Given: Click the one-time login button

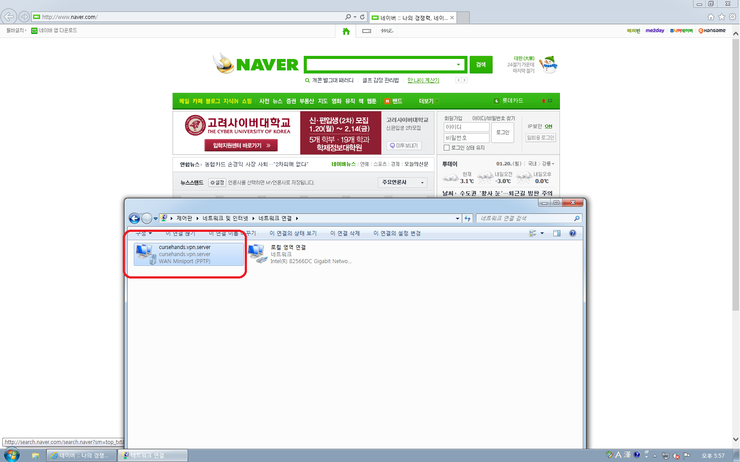Looking at the screenshot, I should [540, 138].
